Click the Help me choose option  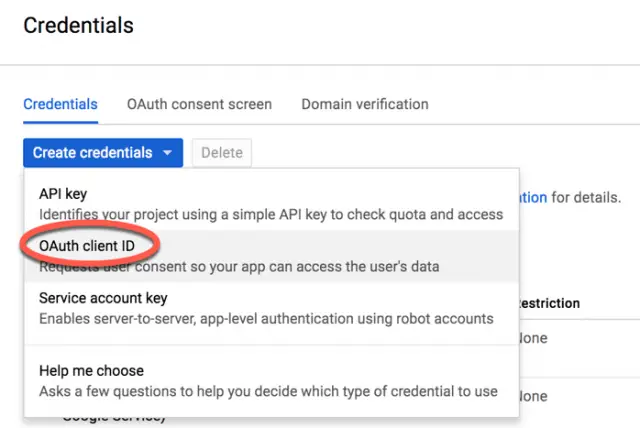click(x=91, y=371)
